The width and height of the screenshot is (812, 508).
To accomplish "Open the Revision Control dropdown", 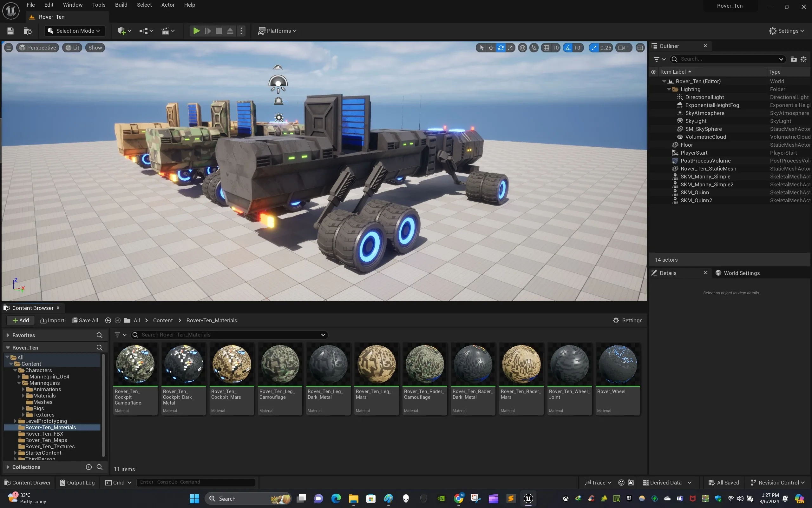I will (x=778, y=483).
